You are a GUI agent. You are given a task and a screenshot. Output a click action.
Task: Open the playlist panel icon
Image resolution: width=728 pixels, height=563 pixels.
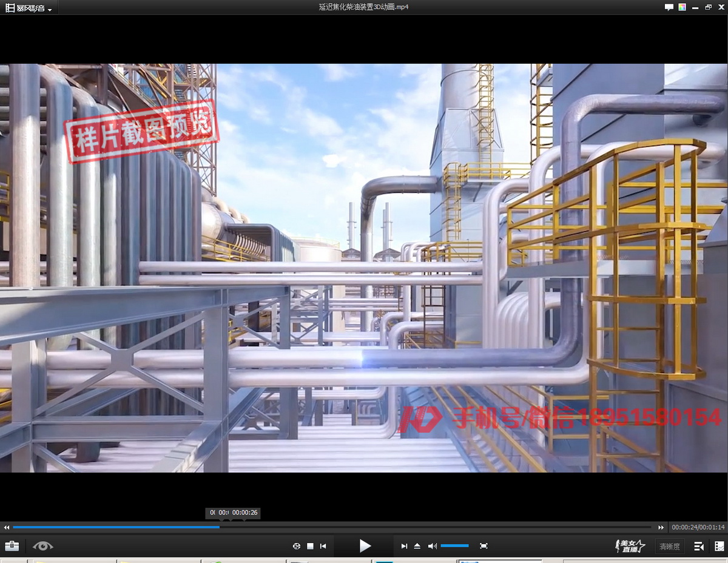tap(699, 546)
